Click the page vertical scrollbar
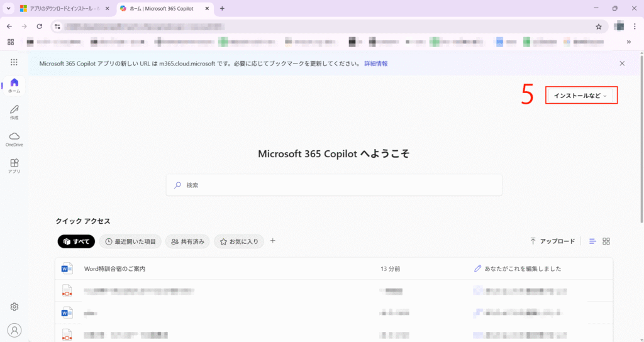This screenshot has height=342, width=644. [x=641, y=140]
